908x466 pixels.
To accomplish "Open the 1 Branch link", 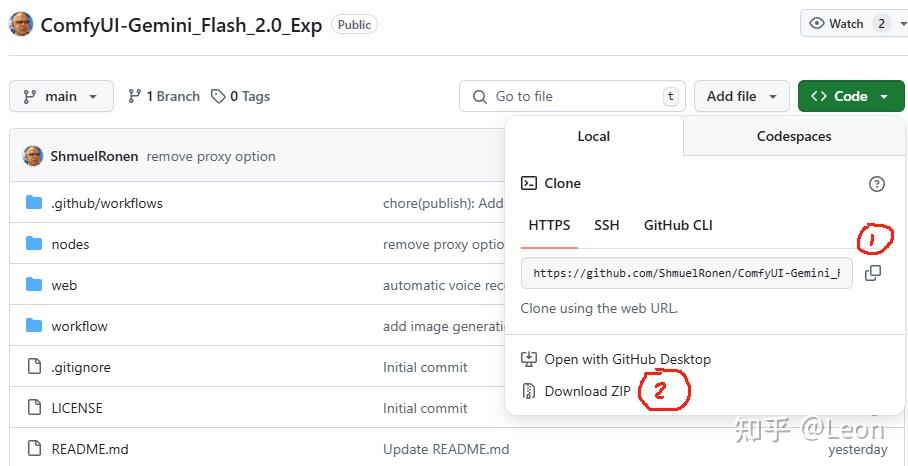I will pos(164,96).
